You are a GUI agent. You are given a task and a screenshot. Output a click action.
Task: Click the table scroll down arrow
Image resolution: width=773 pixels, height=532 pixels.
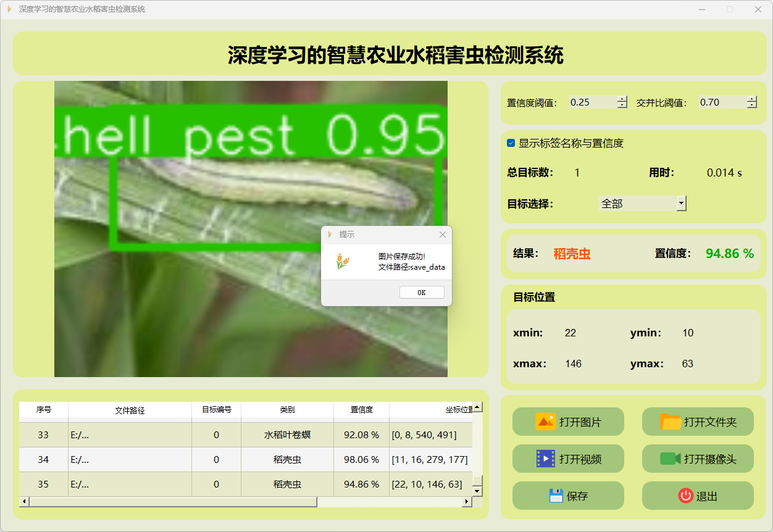tap(477, 491)
